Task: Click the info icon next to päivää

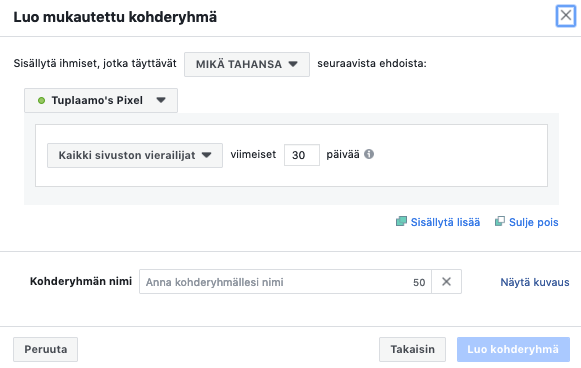Action: click(369, 154)
